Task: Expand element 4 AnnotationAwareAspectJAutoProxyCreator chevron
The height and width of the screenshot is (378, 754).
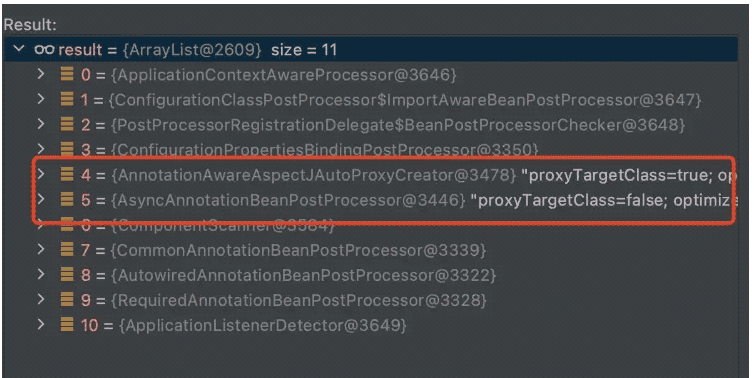Action: click(x=41, y=174)
